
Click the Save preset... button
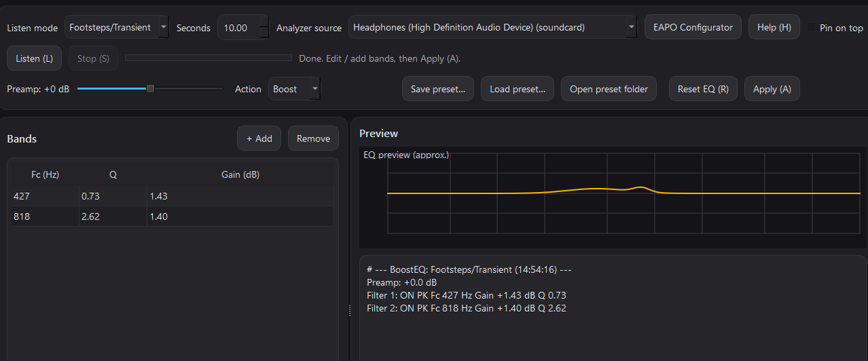click(438, 89)
